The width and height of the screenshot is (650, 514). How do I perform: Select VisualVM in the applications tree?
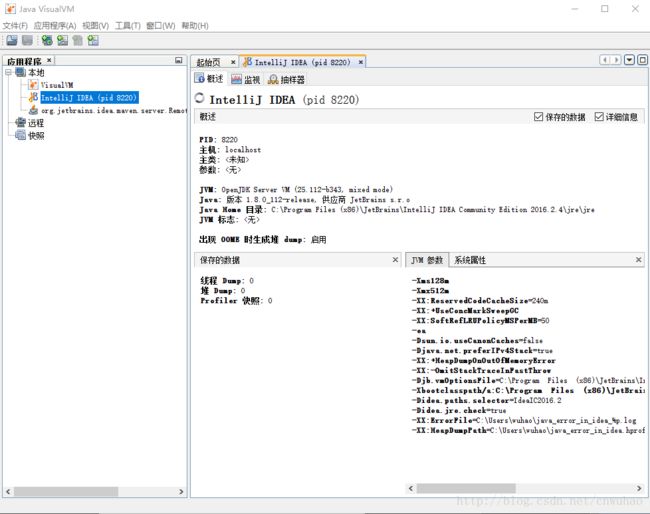pyautogui.click(x=57, y=85)
